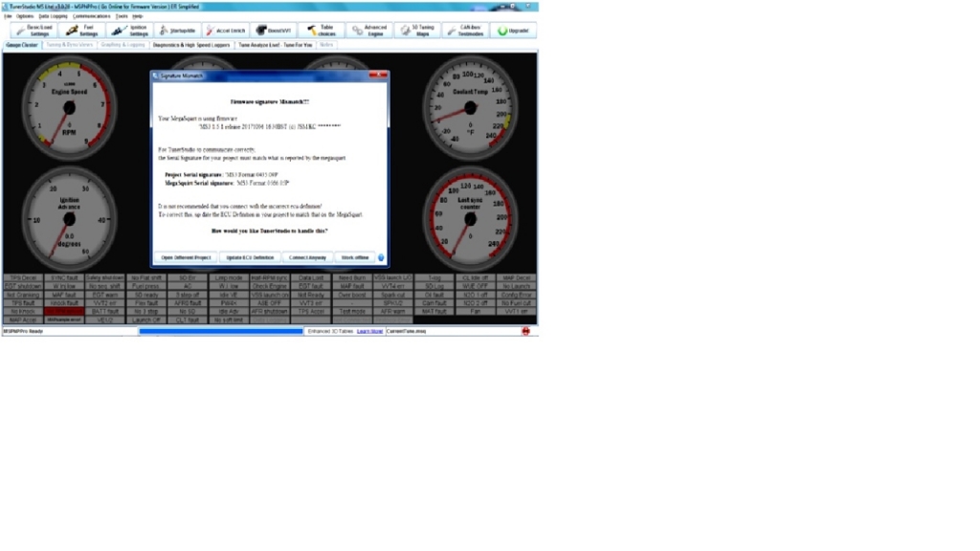Click the Need Burn indicator
The width and height of the screenshot is (980, 551).
[x=352, y=278]
